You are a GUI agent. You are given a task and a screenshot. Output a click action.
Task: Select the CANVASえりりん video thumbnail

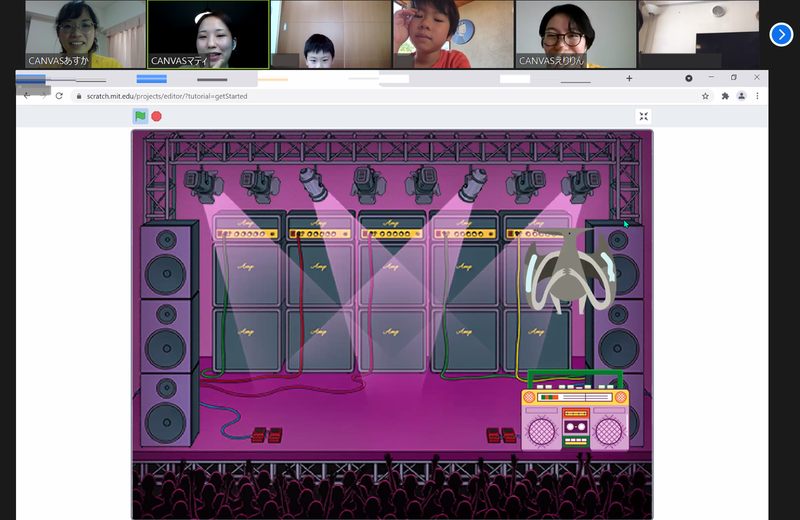575,34
